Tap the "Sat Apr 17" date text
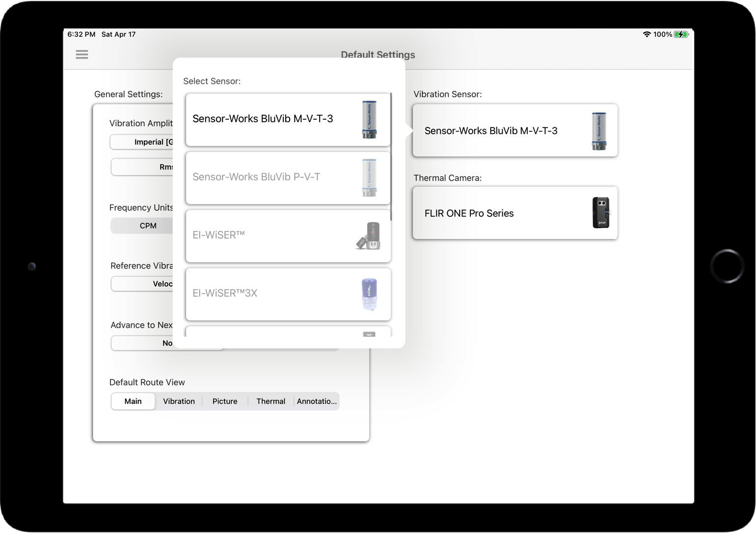Screen dimensions: 756x533 click(118, 34)
